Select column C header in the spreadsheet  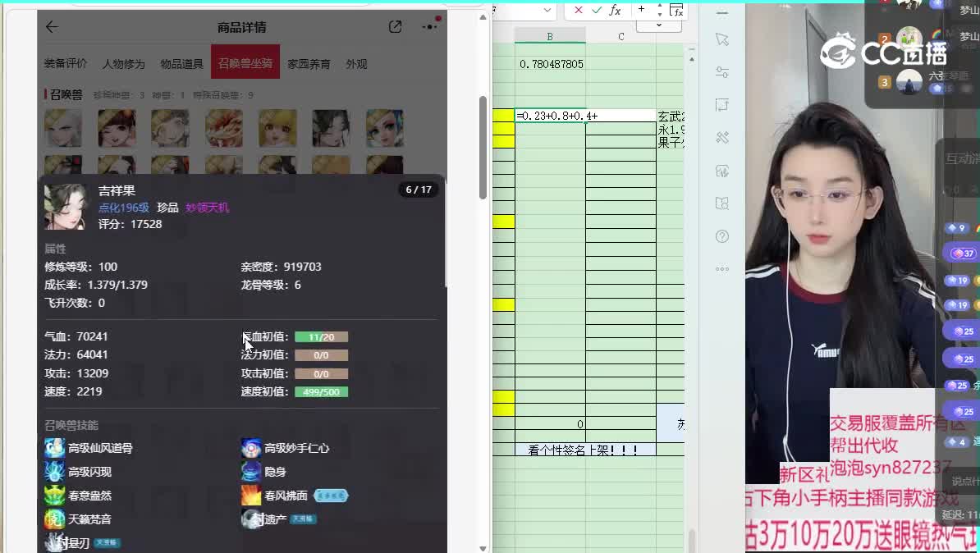621,37
